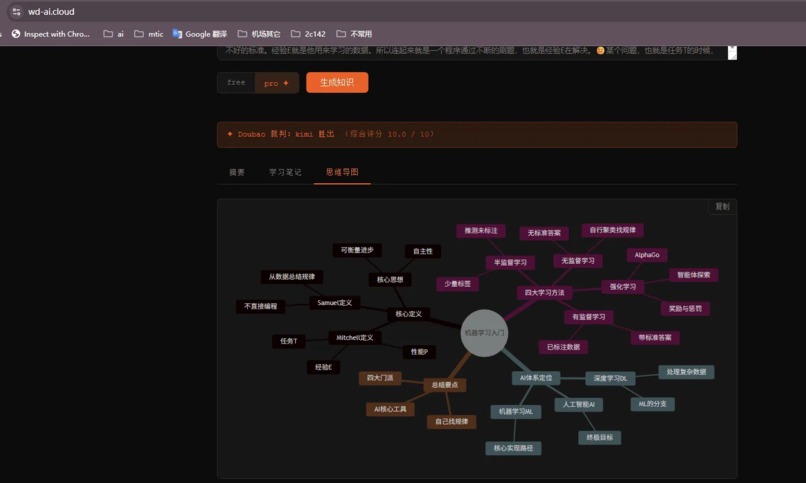Select the 可衡量进步 node
This screenshot has height=483, width=806.
point(357,250)
